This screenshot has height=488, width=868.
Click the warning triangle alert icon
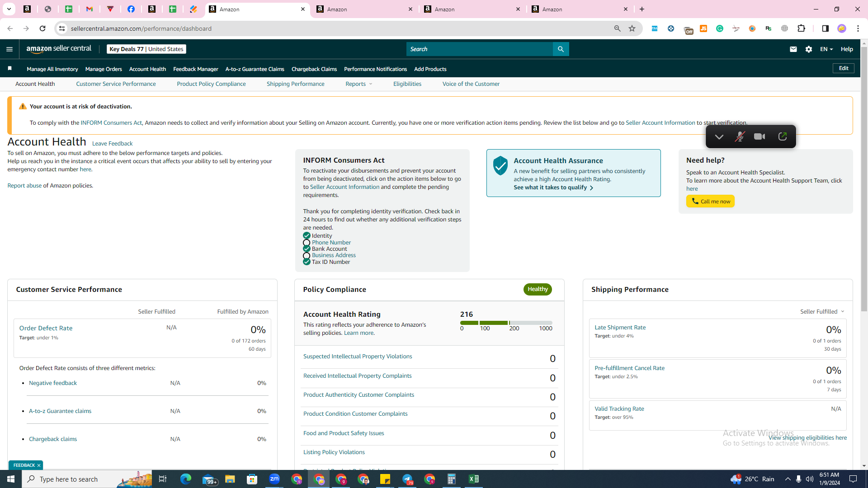(23, 106)
